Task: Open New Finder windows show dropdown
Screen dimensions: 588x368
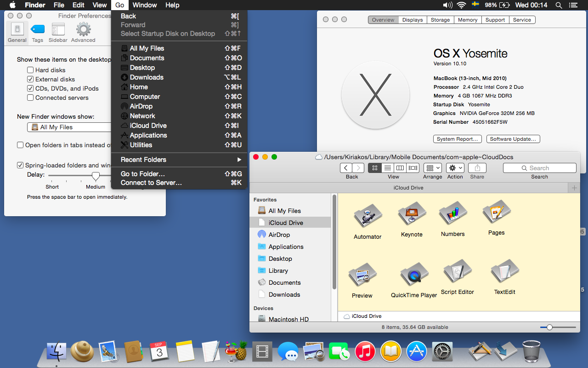Action: 69,127
